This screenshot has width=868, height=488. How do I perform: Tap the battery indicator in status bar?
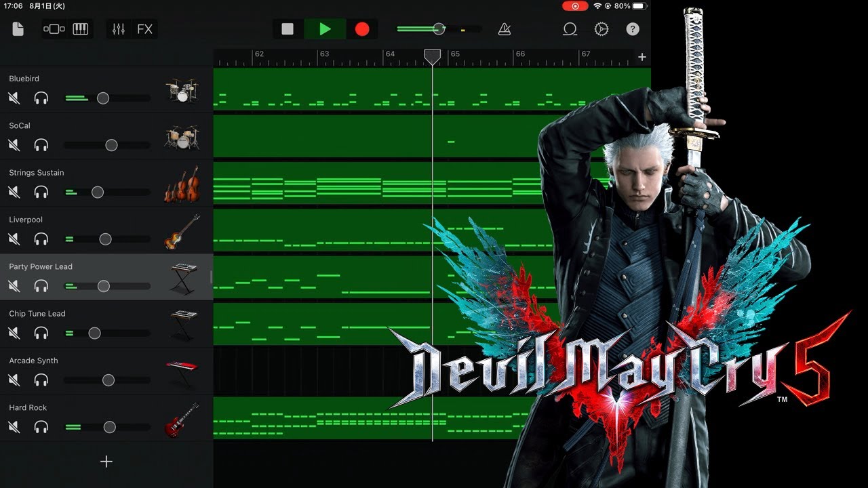pos(640,6)
